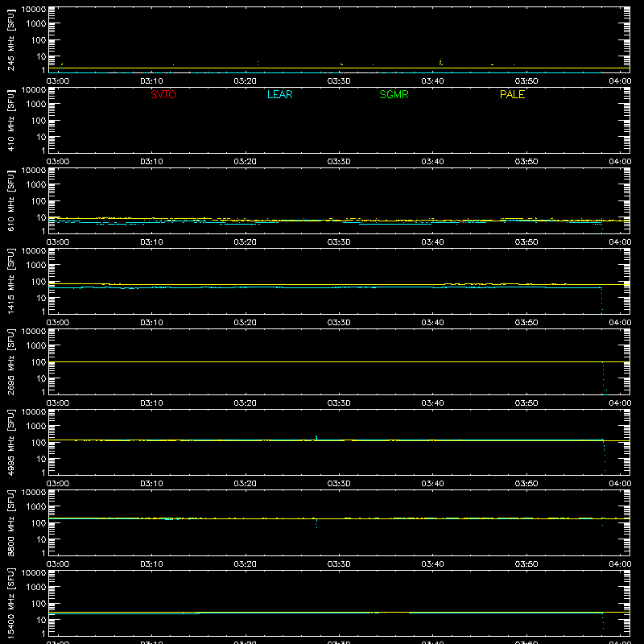This screenshot has height=644, width=644.
Task: Click 04:00 under the 4995 MHz panel
Action: click(620, 484)
